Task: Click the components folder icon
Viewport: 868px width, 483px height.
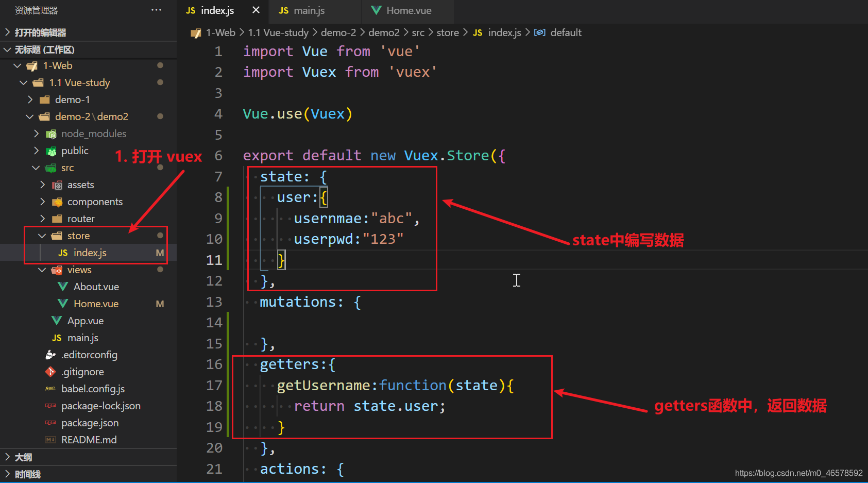Action: click(57, 202)
